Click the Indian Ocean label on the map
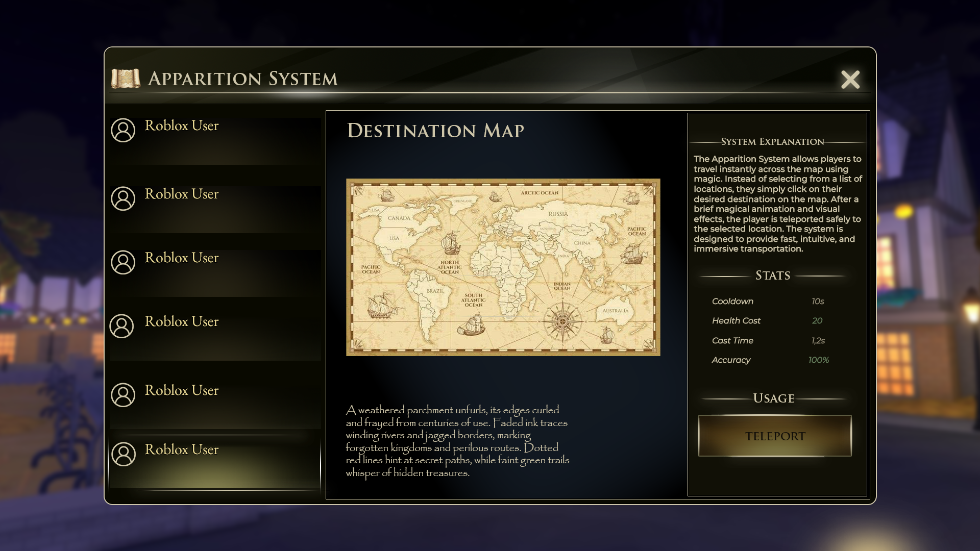 562,286
